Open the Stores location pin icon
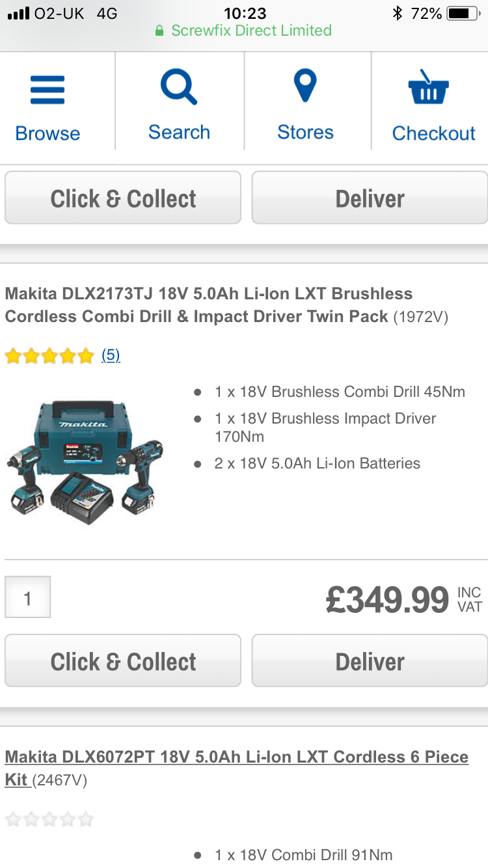488x868 pixels. (x=305, y=87)
